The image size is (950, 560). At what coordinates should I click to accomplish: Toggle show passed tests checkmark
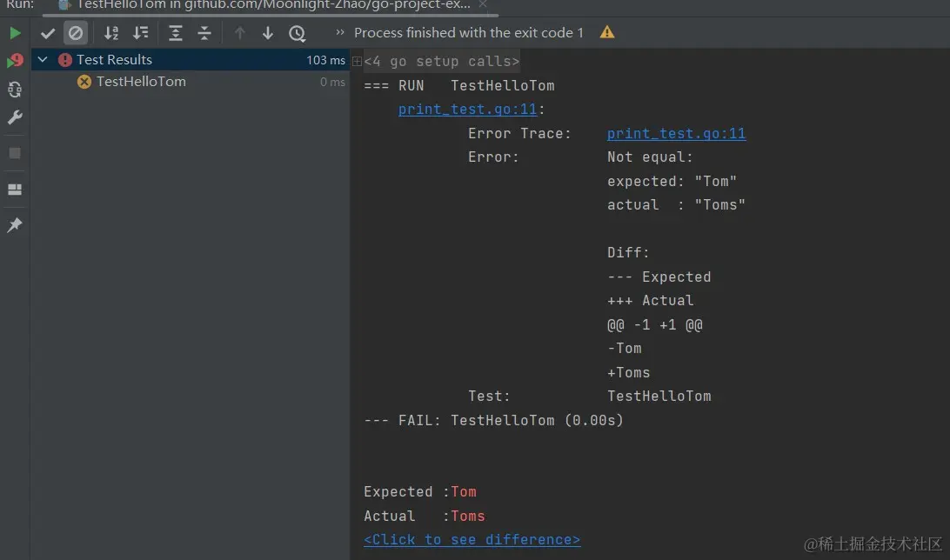point(47,33)
